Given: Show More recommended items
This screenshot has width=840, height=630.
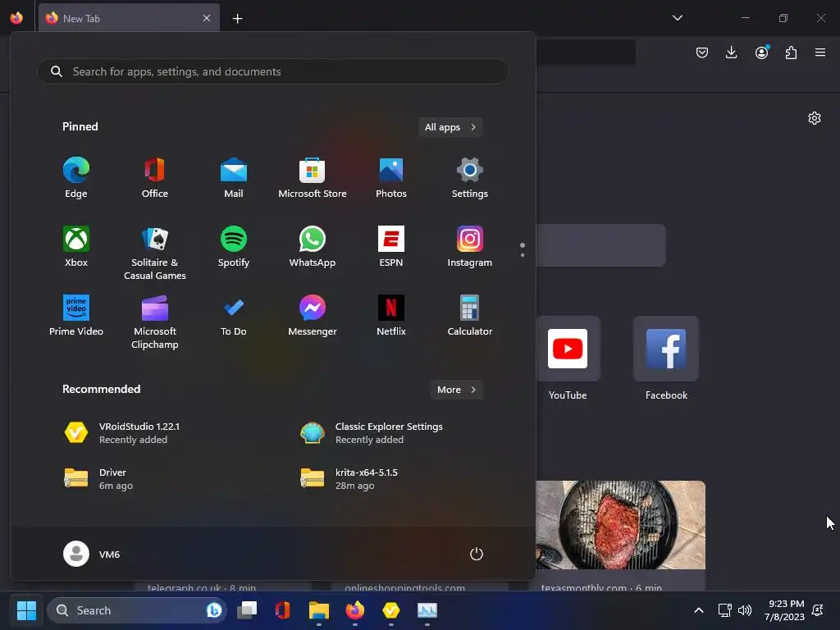Looking at the screenshot, I should tap(456, 390).
